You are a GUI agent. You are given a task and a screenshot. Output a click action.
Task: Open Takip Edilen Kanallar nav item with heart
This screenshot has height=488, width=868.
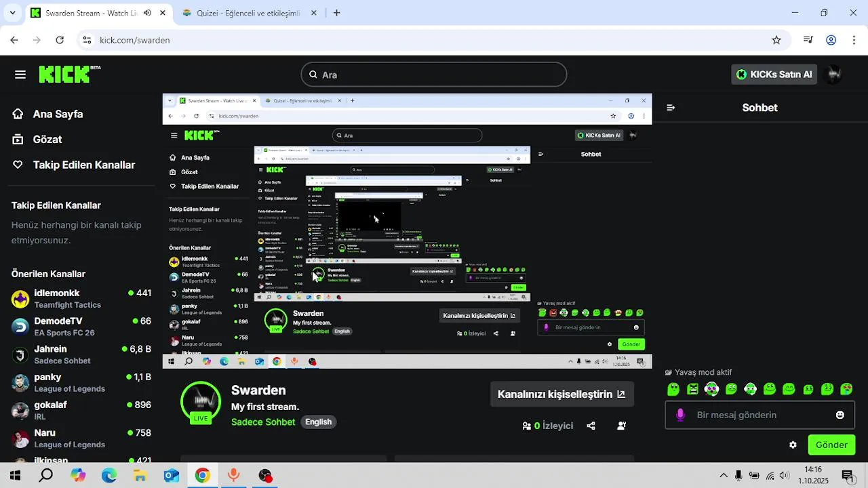click(74, 165)
